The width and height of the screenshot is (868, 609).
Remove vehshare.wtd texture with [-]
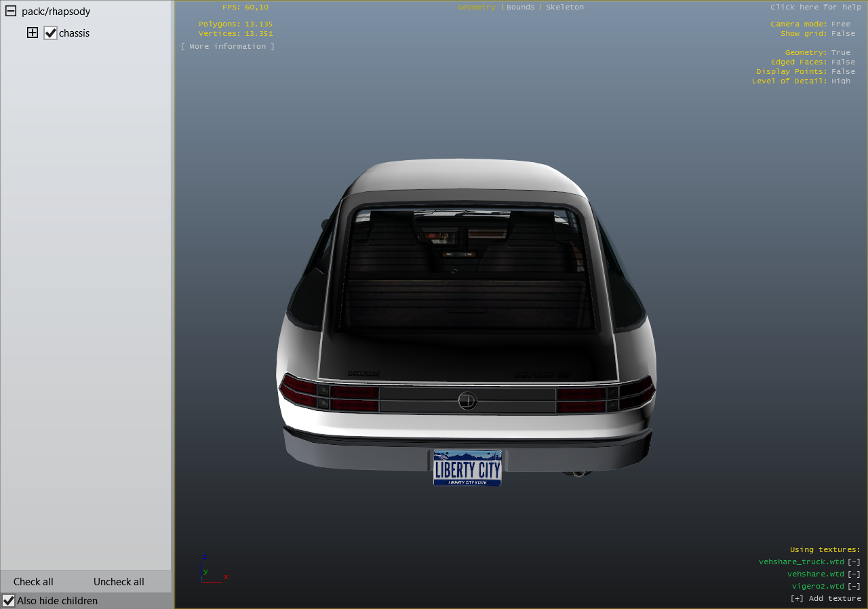click(854, 574)
